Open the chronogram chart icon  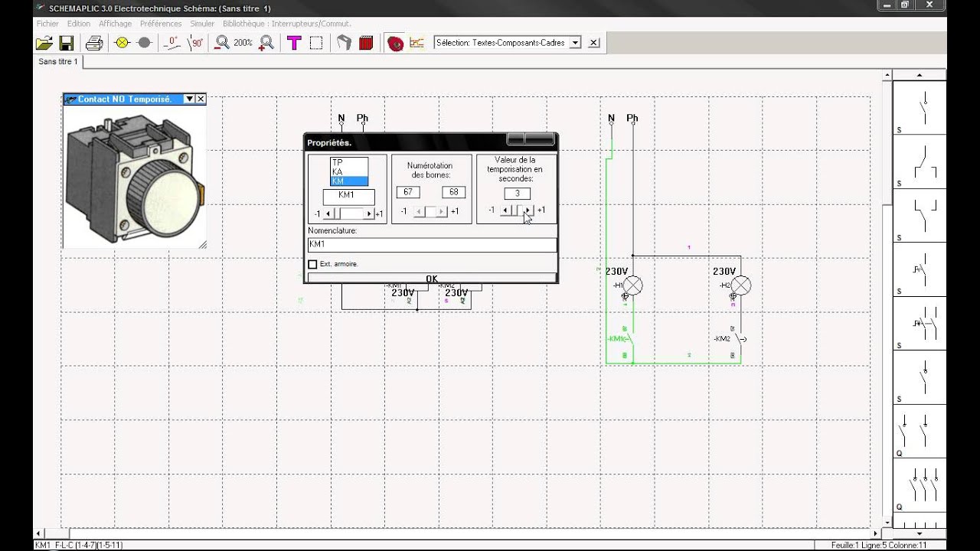tap(416, 43)
